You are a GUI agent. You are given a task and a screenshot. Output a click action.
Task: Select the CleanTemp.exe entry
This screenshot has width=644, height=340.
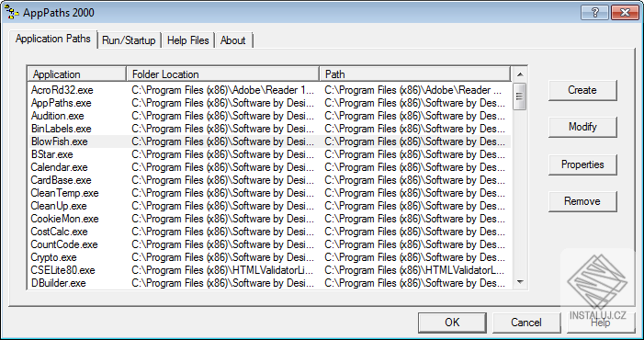[269, 193]
